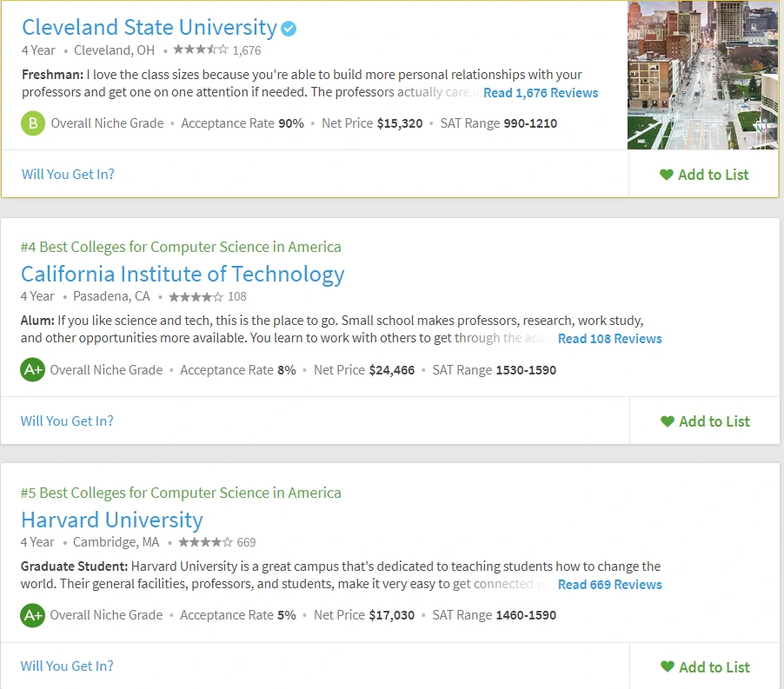Click SAT Range 1530-1590 value
784x689 pixels.
(526, 370)
